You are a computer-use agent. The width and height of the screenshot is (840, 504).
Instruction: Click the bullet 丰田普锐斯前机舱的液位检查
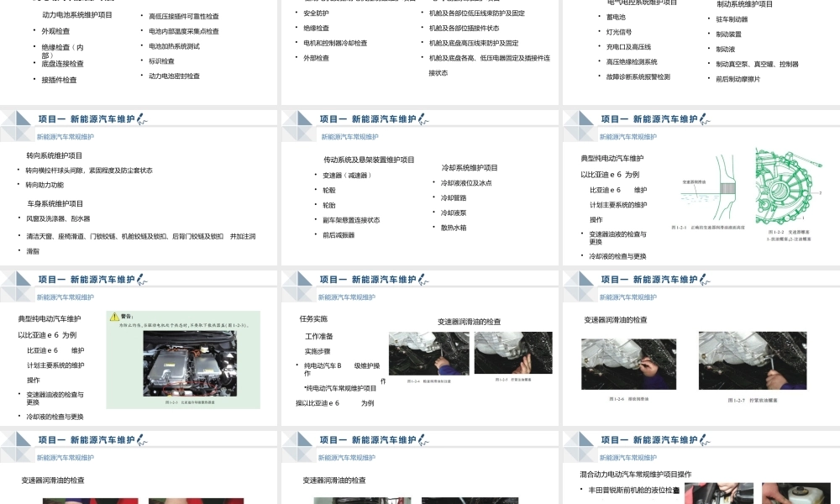tap(633, 490)
